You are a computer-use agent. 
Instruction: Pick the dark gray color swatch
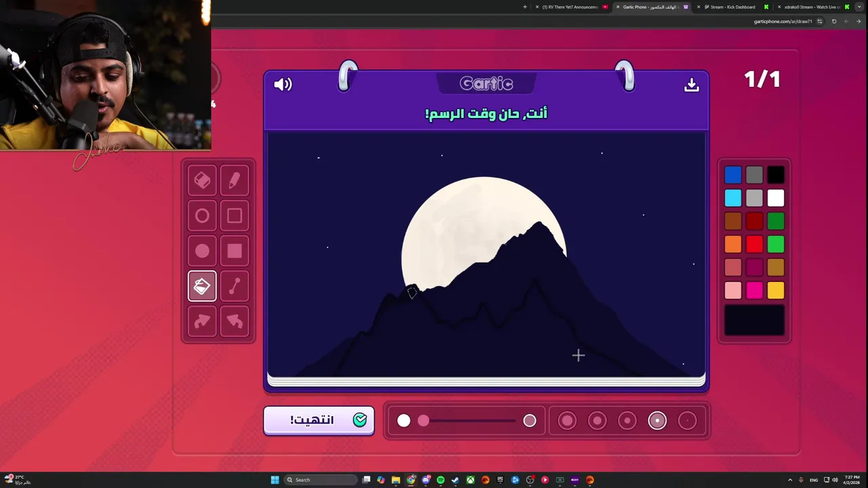(754, 175)
